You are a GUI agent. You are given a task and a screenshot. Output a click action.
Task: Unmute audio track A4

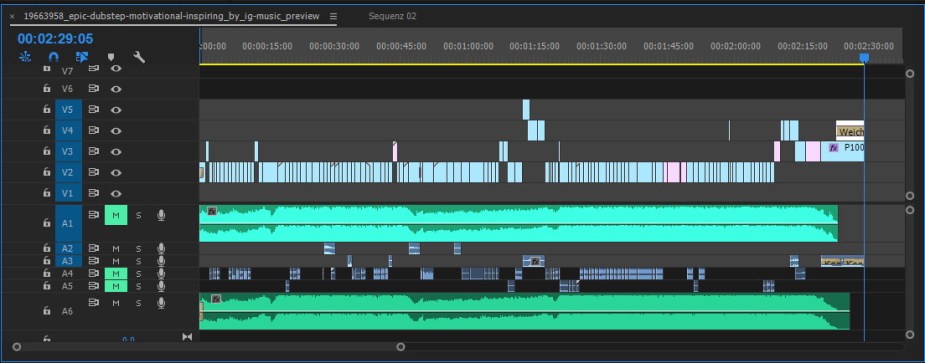click(116, 274)
